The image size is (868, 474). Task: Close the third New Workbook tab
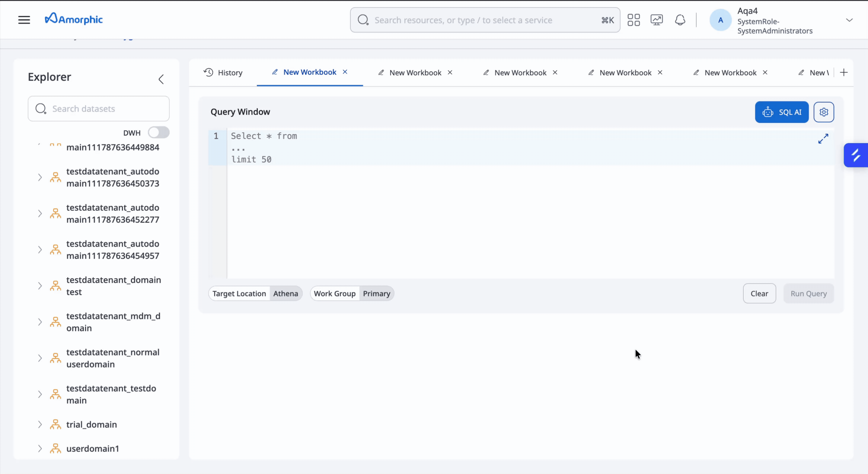[555, 73]
